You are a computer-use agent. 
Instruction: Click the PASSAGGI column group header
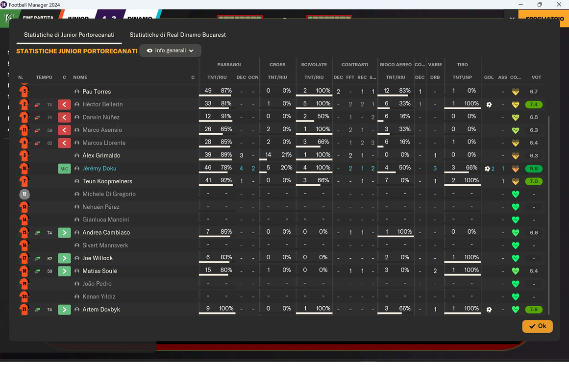coord(229,65)
